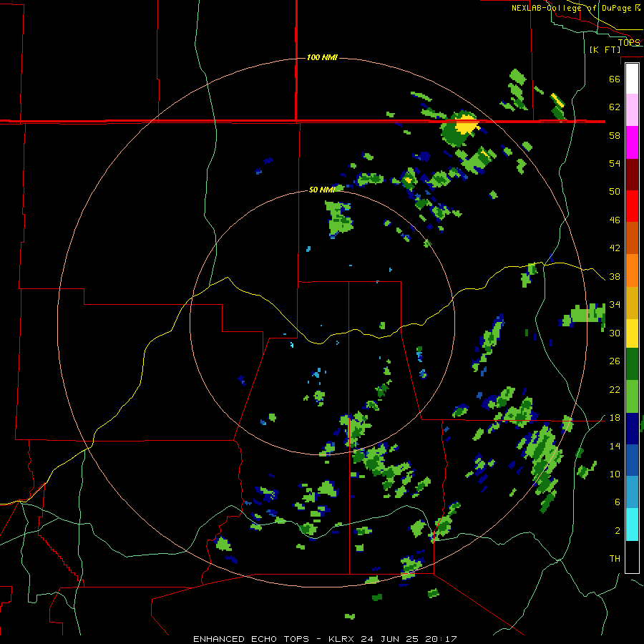Pick the gold 38 kft legend swatch
The width and height of the screenshot is (644, 644).
[632, 302]
